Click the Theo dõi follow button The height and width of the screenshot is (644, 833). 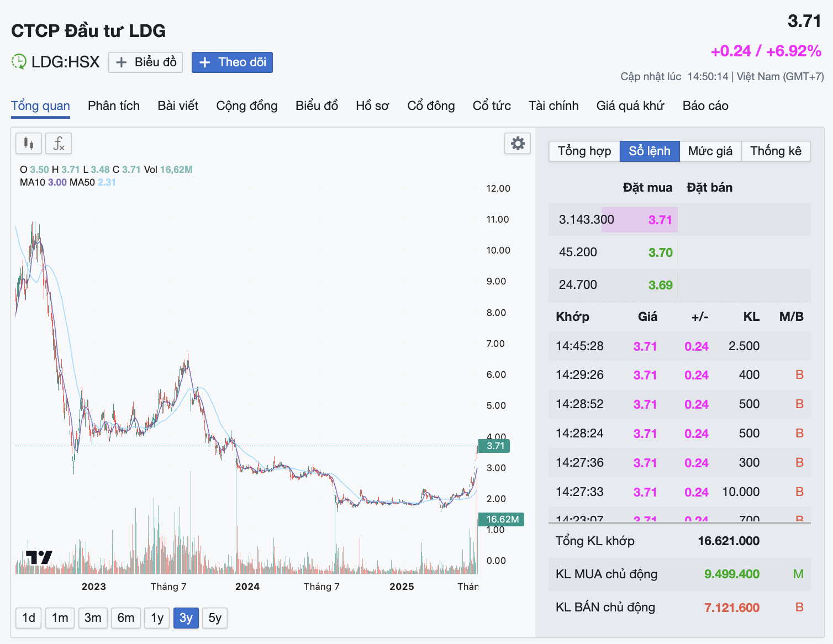[232, 62]
